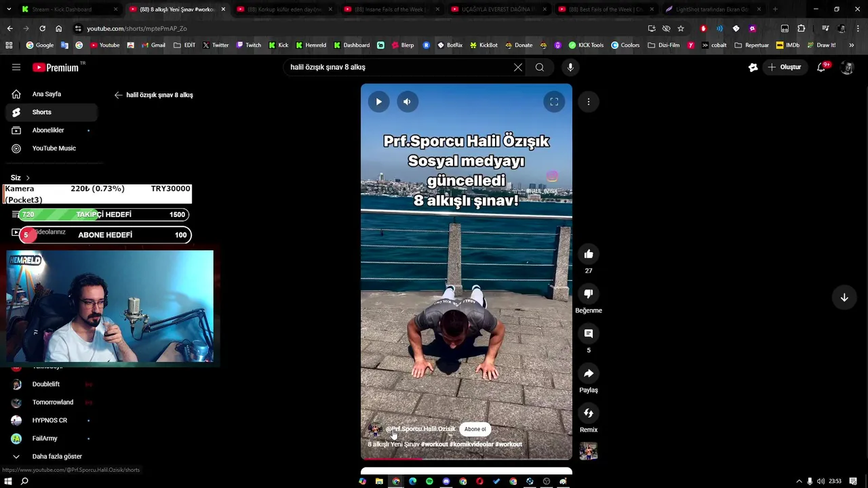The image size is (868, 488).
Task: Open Ana Sayfa in the sidebar
Action: (x=51, y=94)
